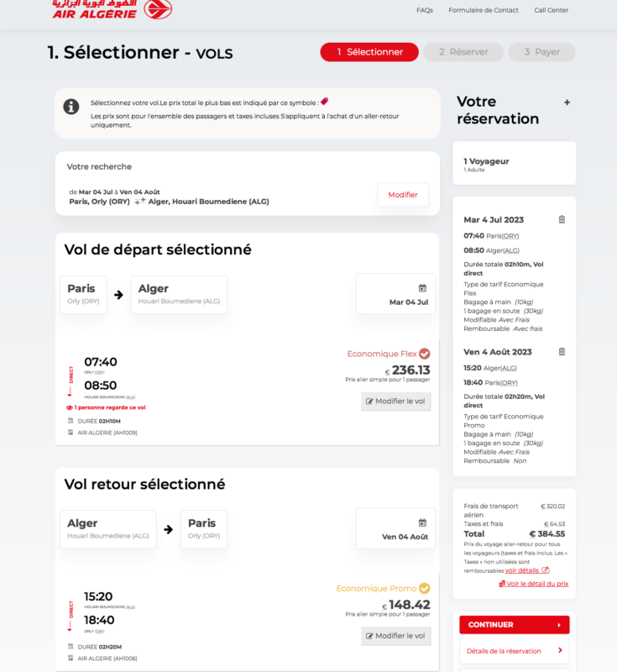The width and height of the screenshot is (617, 672).
Task: Click the red CONTINUER button
Action: point(515,624)
